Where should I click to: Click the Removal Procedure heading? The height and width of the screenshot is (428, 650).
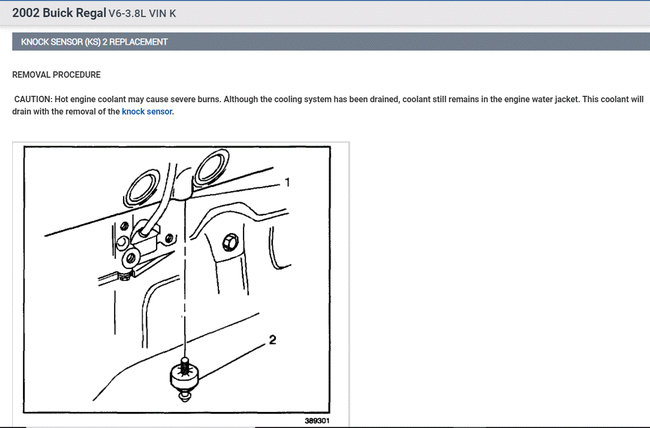coord(56,75)
